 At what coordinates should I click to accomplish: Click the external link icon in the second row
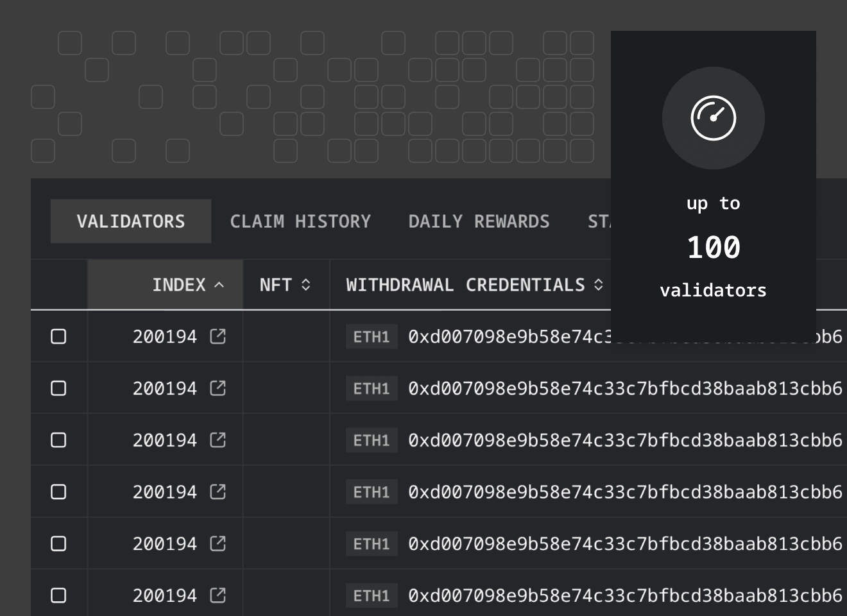[217, 388]
